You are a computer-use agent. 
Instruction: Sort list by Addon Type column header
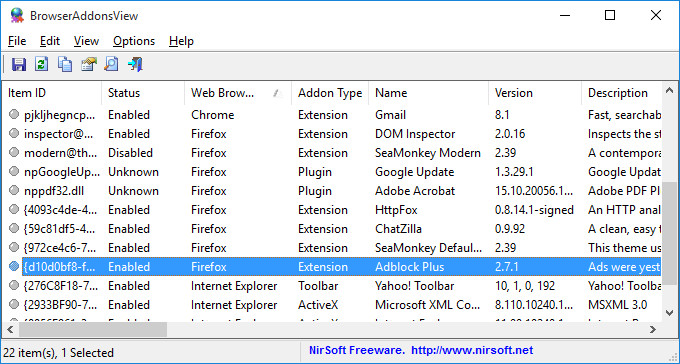(x=330, y=93)
